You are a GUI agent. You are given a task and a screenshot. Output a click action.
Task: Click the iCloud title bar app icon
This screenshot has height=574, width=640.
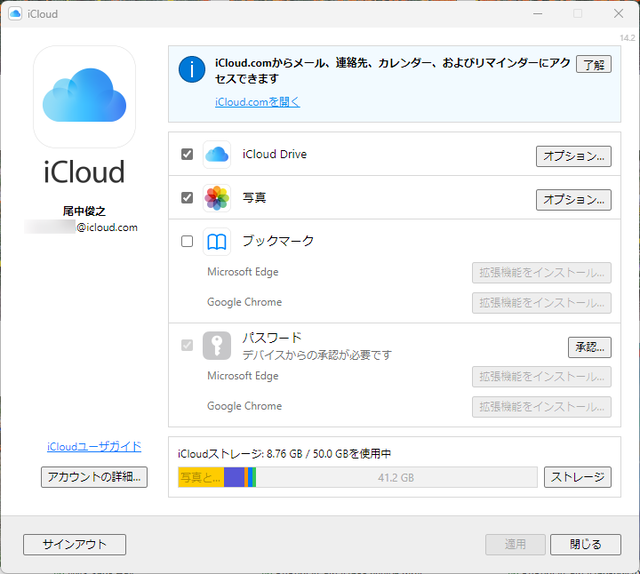pos(15,14)
